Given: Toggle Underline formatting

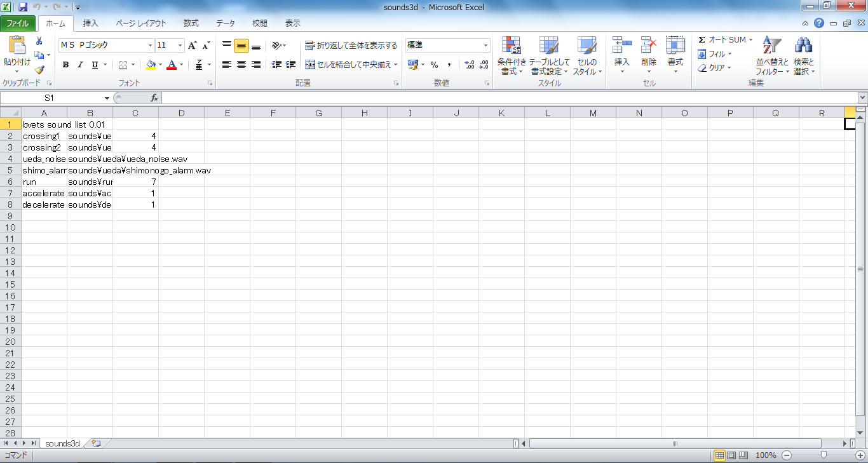Looking at the screenshot, I should coord(95,65).
